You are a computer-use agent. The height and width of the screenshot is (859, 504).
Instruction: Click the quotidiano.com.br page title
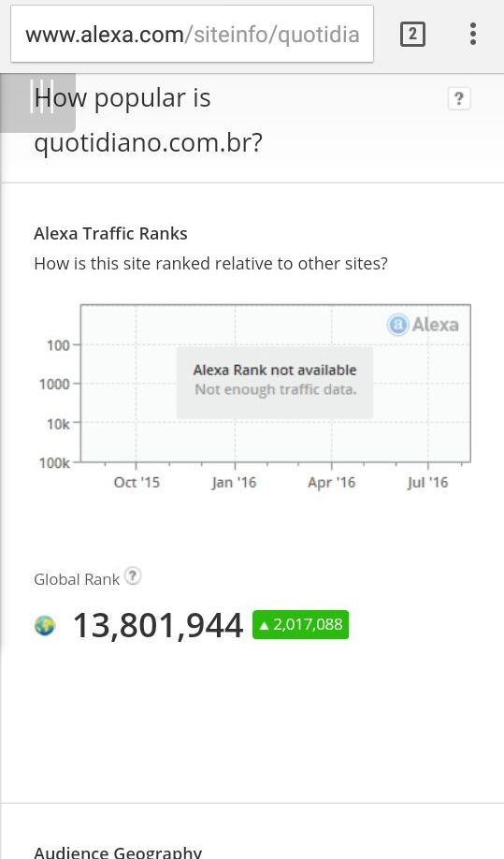coord(148,143)
